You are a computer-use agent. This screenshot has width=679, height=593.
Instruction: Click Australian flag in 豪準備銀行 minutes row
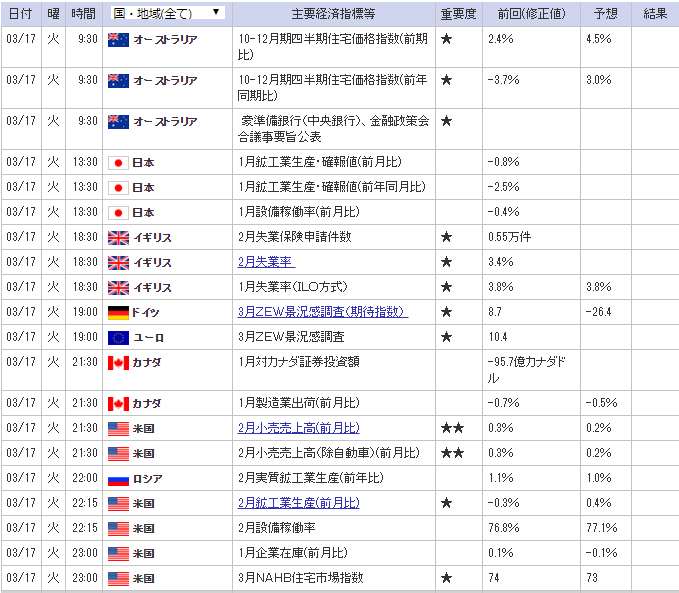(118, 122)
